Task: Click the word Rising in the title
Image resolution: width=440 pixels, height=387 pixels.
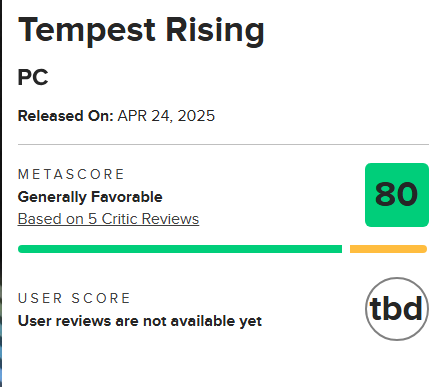Action: [x=215, y=31]
